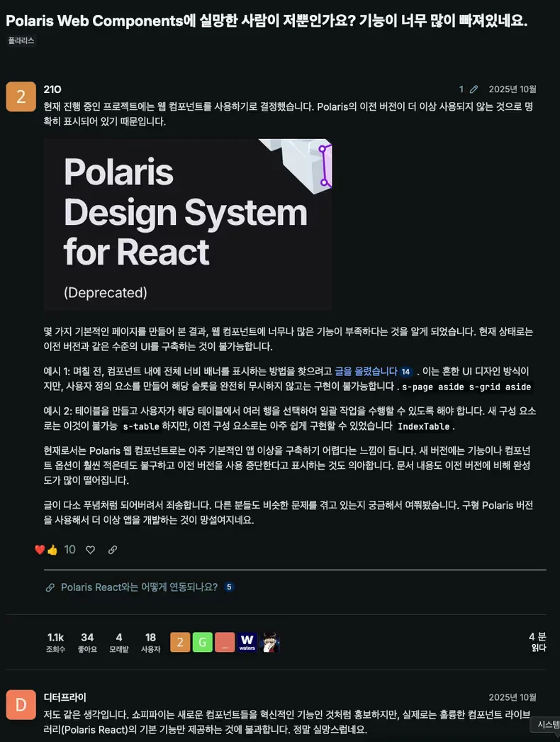Select topic title about Polaris Web Components
The image size is (560, 742).
tap(267, 21)
